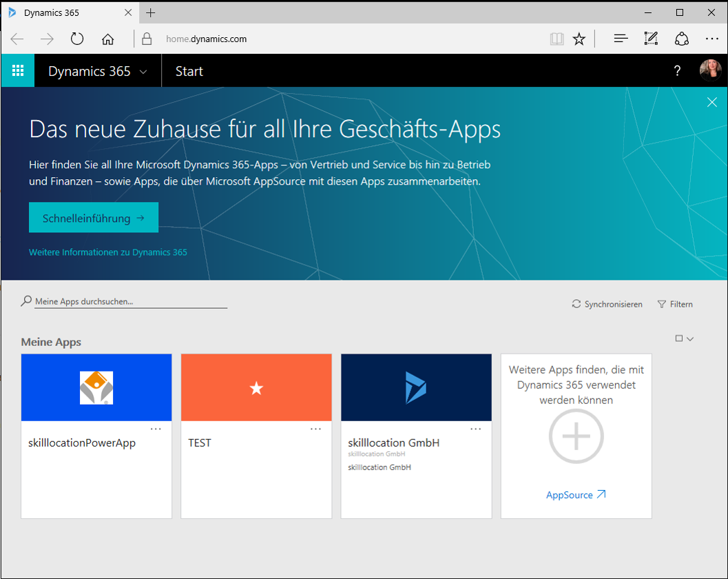Toggle reading view icon
The width and height of the screenshot is (728, 579).
557,39
